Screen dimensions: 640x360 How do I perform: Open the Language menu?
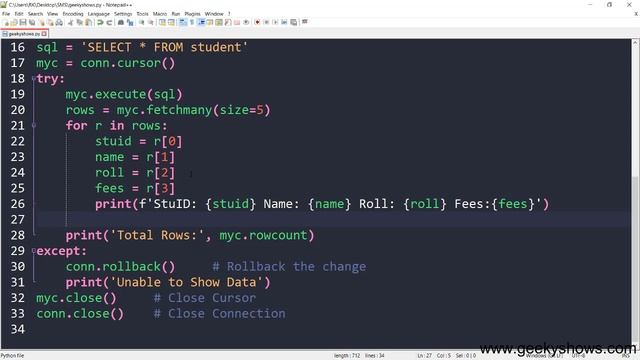[98, 13]
